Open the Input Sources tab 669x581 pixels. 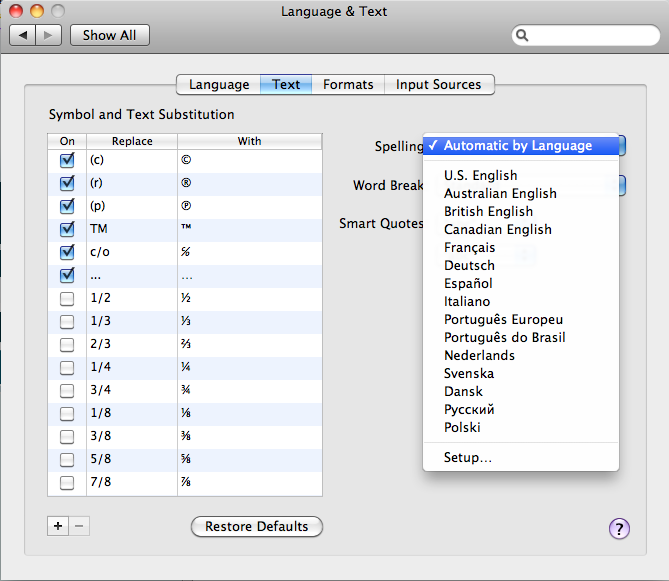[438, 85]
